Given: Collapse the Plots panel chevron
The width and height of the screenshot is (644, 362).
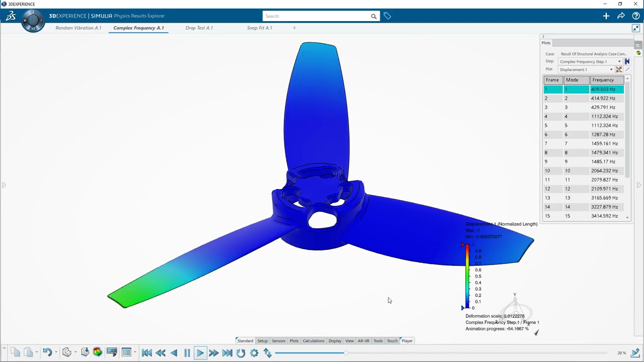Looking at the screenshot, I should pyautogui.click(x=543, y=37).
